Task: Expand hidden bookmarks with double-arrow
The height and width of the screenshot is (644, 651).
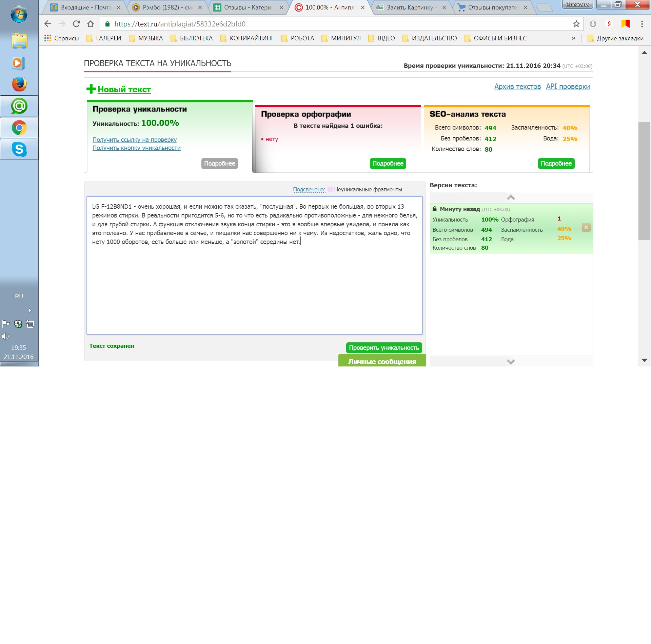Action: click(573, 38)
